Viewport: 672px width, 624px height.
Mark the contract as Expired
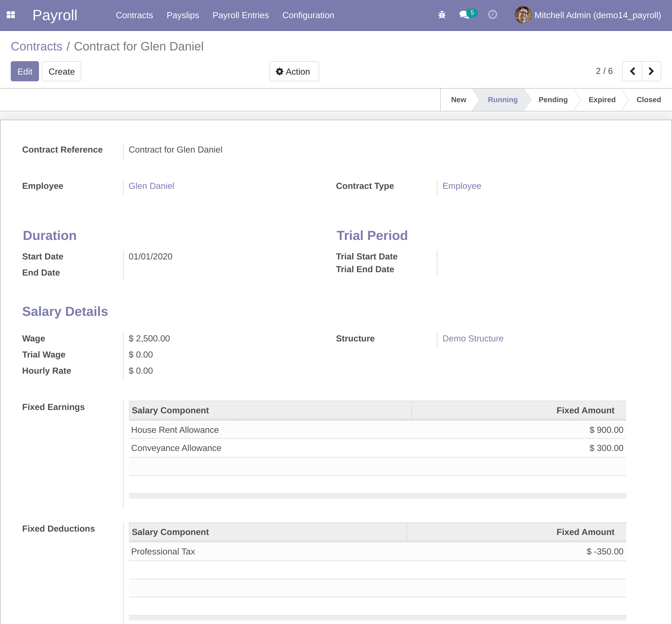pos(602,99)
